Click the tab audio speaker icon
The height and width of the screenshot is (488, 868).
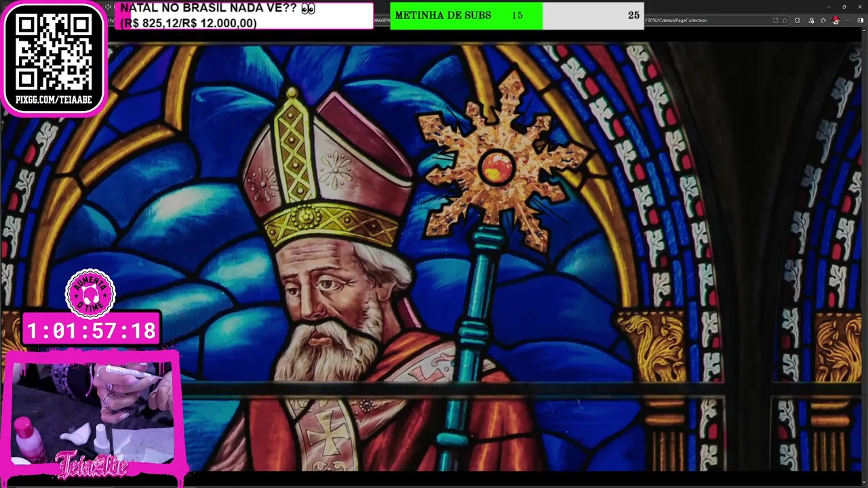click(x=108, y=7)
